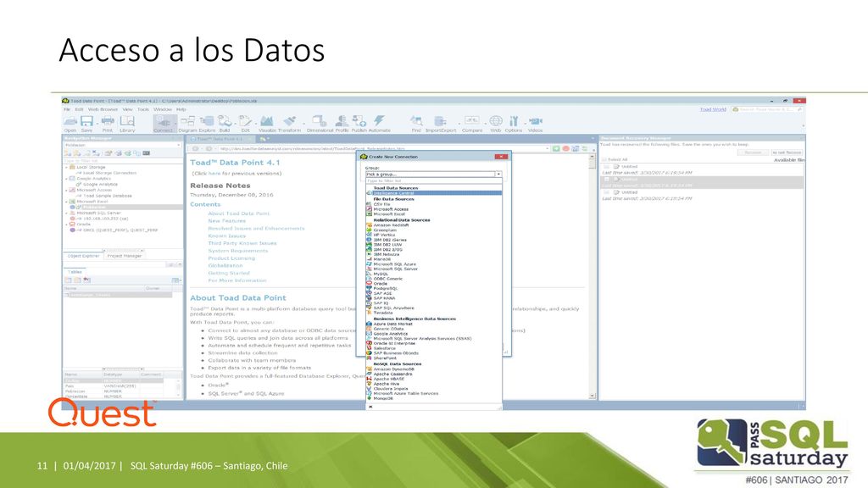The height and width of the screenshot is (488, 868).
Task: Switch to the Project Manager tab
Action: pos(124,256)
